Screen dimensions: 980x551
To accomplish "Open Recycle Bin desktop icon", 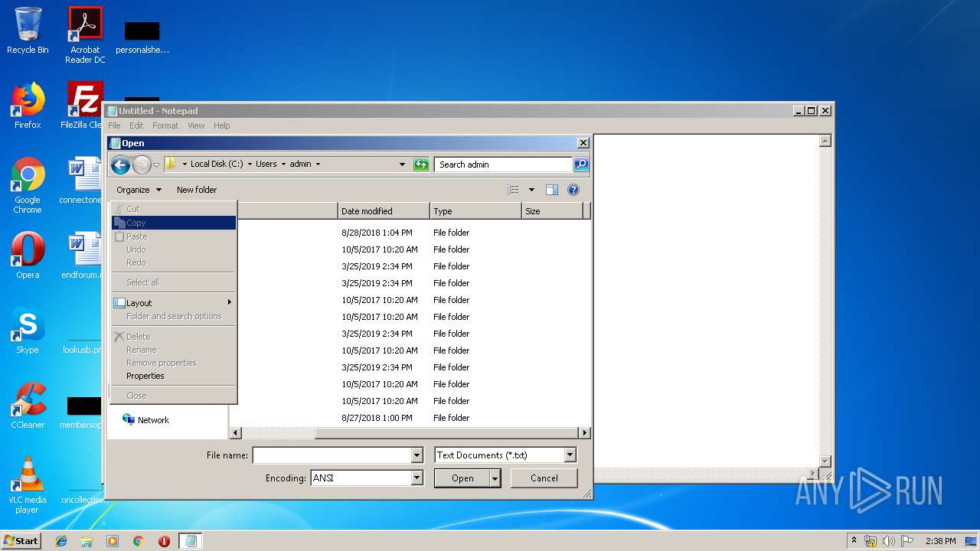I will tap(28, 31).
